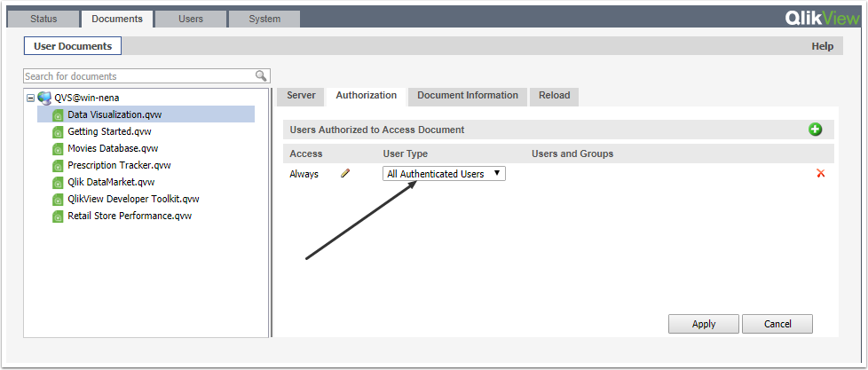Screen dimensions: 868x370
Task: Click the QlikView Developer Toolkit.qvw document icon
Action: 58,199
